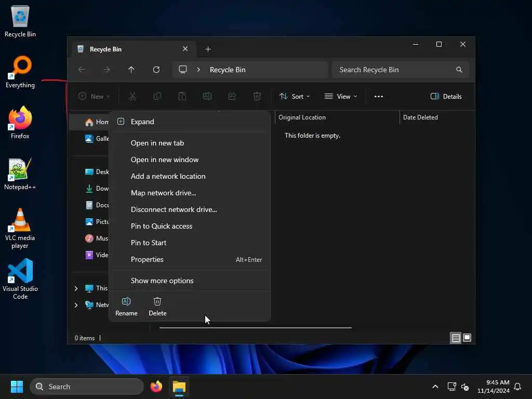Close the Recycle Bin tab
The height and width of the screenshot is (399, 532).
(x=185, y=49)
